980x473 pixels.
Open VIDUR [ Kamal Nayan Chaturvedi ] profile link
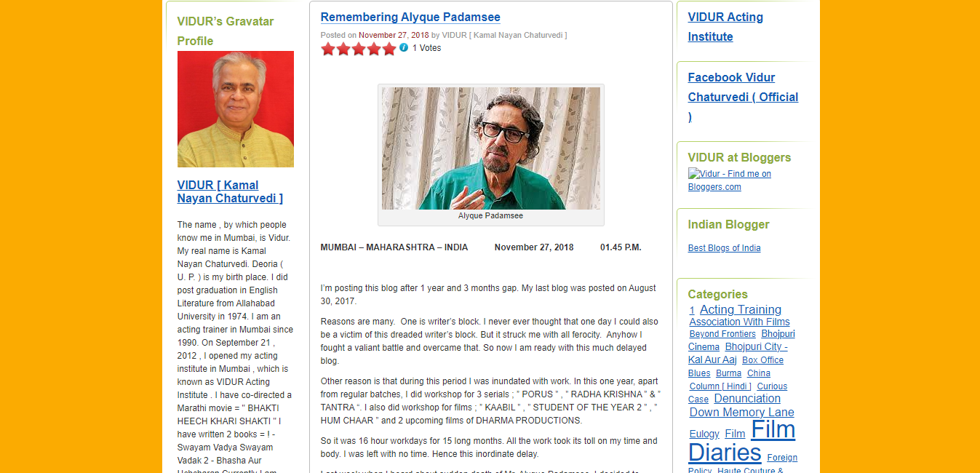pos(230,191)
